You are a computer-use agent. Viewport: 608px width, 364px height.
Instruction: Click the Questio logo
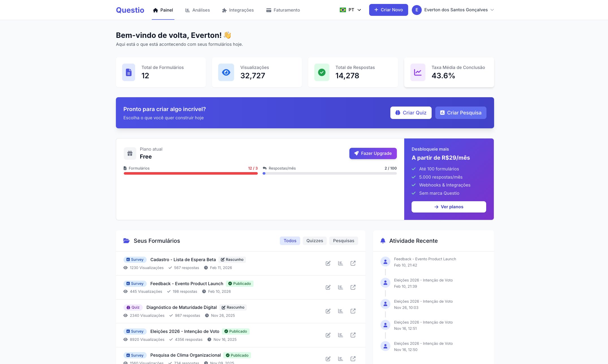tap(130, 10)
